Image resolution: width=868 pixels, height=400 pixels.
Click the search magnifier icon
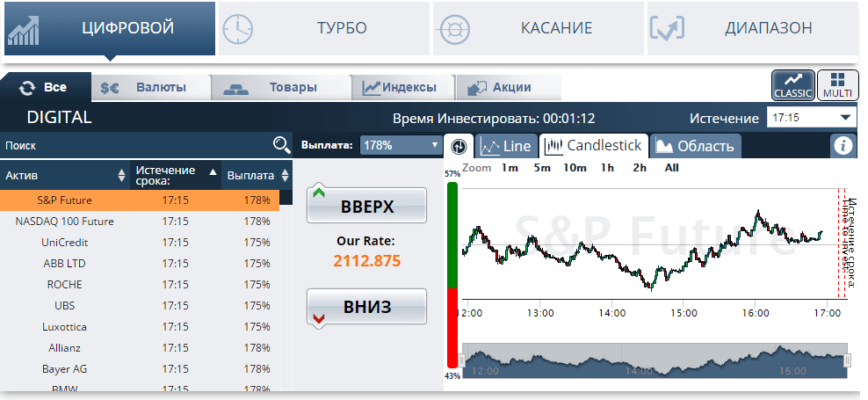[281, 145]
